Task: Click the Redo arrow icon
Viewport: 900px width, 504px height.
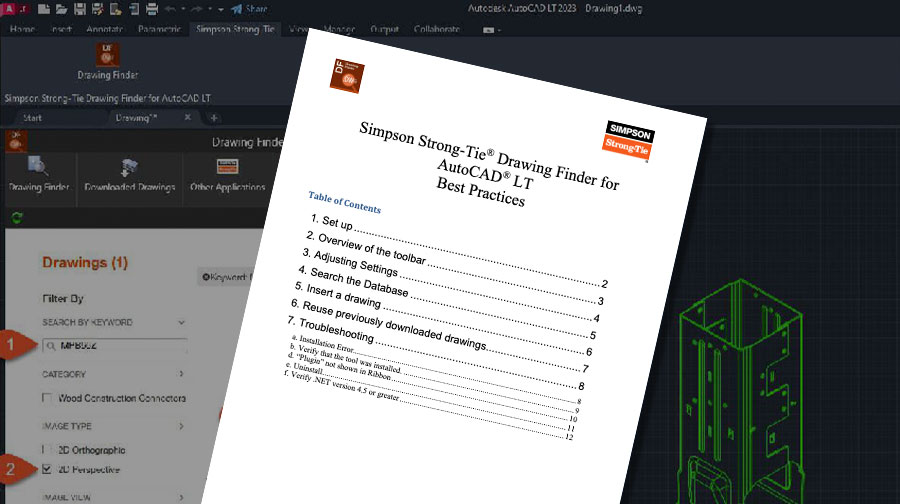Action: tap(196, 9)
